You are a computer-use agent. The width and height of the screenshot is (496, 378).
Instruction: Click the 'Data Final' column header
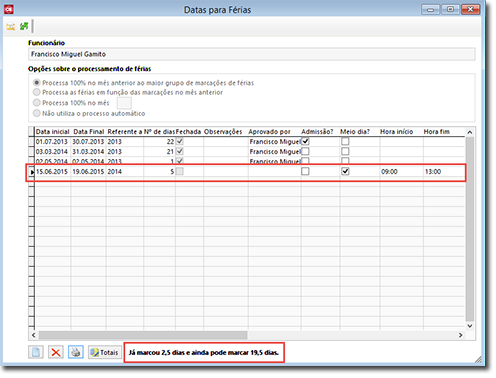pyautogui.click(x=89, y=132)
